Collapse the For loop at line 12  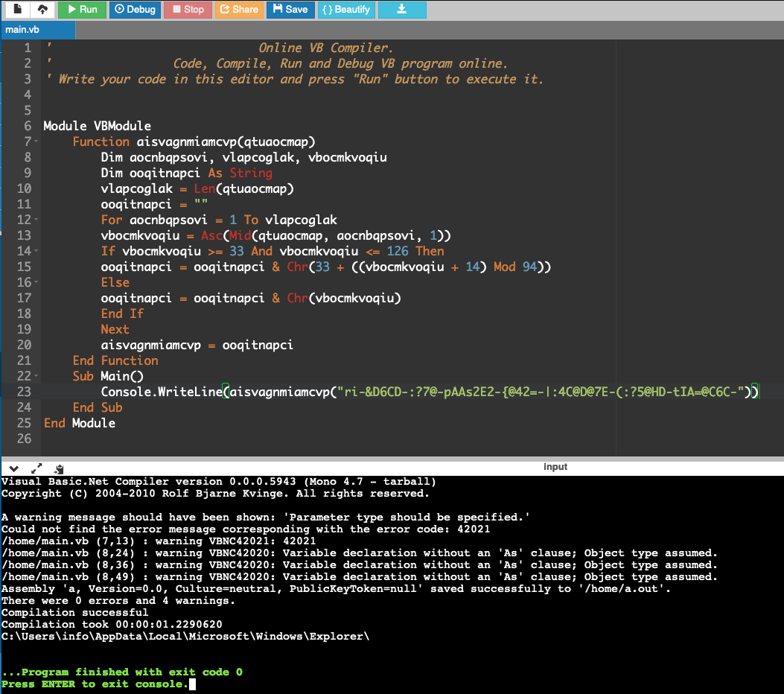[36, 220]
